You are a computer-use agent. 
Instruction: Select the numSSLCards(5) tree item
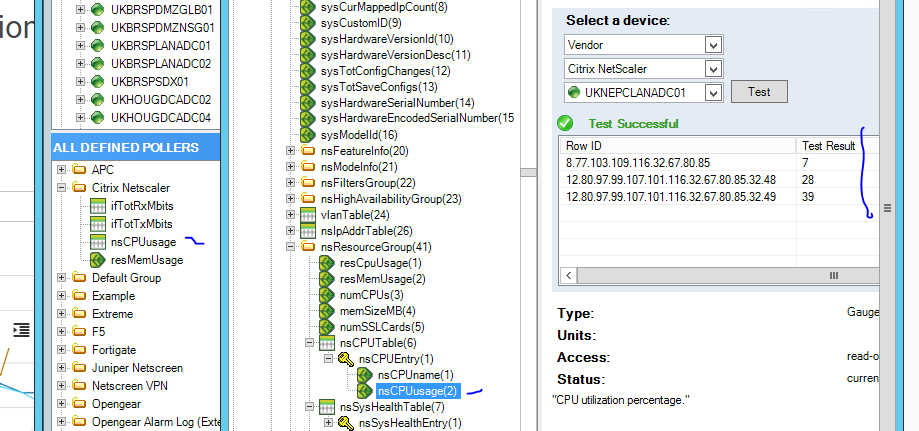click(382, 327)
